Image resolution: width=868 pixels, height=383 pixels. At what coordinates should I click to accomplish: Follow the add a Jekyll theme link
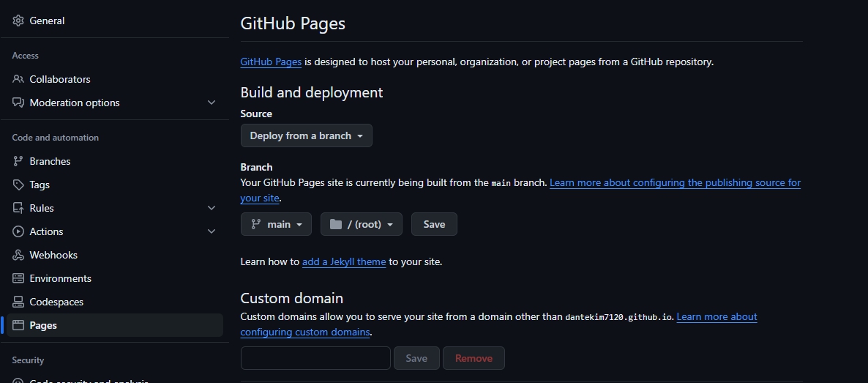[344, 261]
